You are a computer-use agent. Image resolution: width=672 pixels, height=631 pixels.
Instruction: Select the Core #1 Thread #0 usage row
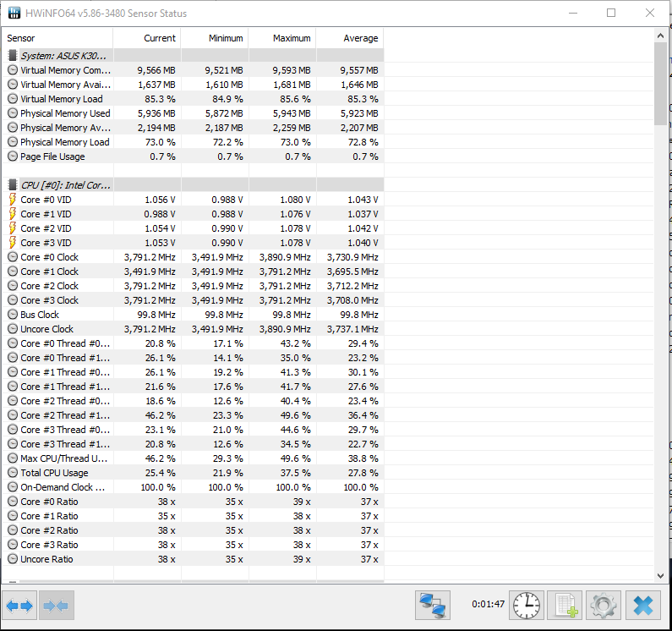click(x=193, y=372)
